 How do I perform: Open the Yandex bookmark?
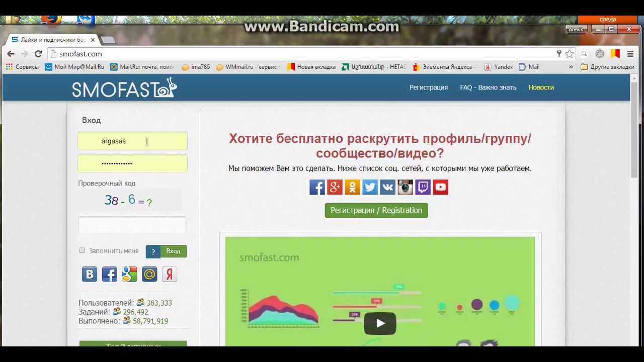[498, 67]
